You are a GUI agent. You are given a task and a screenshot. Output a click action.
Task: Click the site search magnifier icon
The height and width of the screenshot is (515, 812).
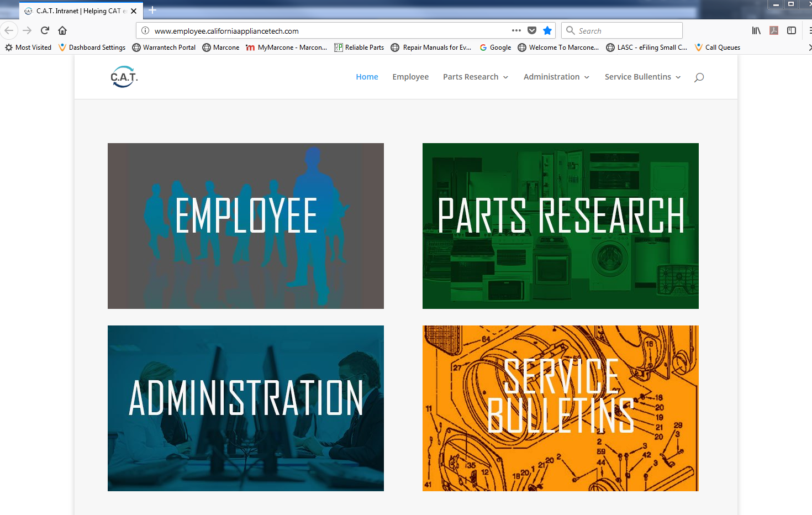click(x=699, y=77)
